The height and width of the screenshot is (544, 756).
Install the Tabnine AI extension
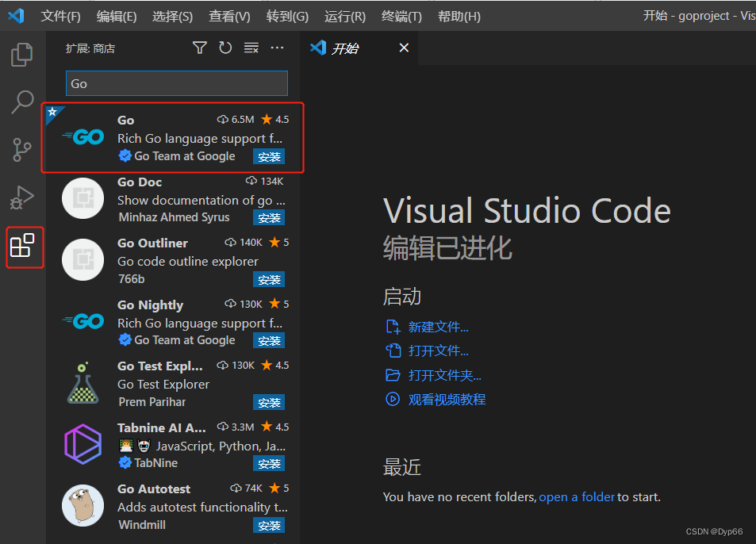pyautogui.click(x=269, y=464)
